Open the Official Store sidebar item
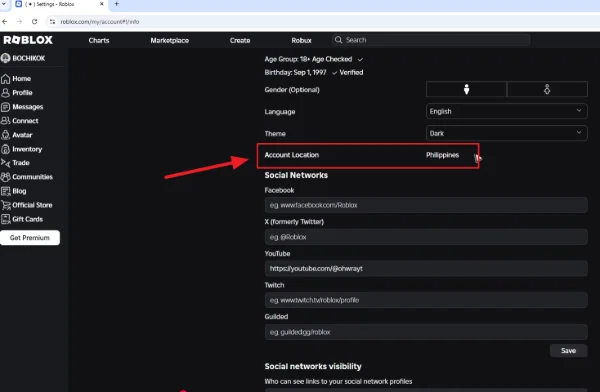The height and width of the screenshot is (392, 600). 27,205
